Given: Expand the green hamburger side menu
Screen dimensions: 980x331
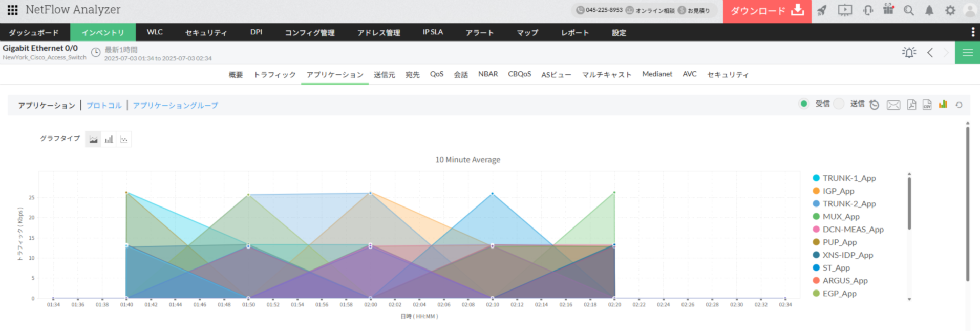Looking at the screenshot, I should (967, 53).
